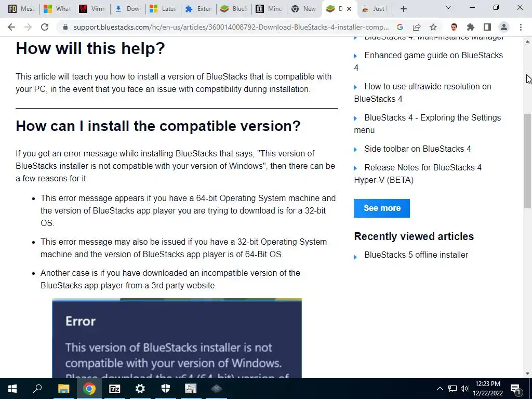Open Google search icon in address bar
532x399 pixels.
pos(400,27)
